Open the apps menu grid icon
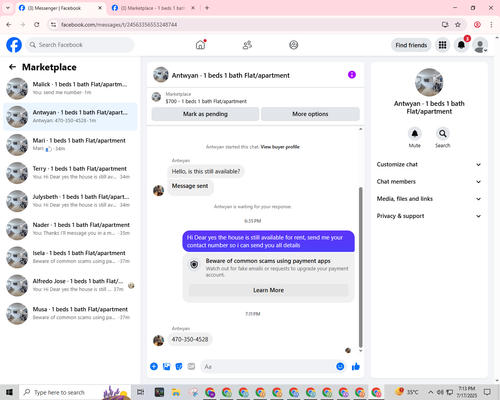Viewport: 500px width, 400px height. pyautogui.click(x=442, y=45)
